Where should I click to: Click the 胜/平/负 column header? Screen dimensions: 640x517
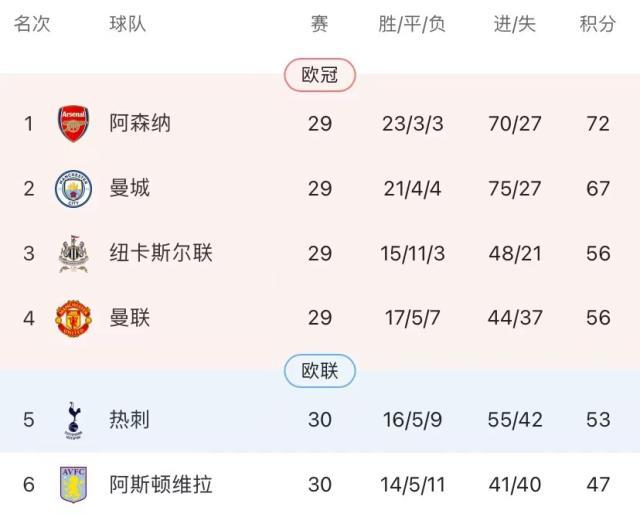point(412,24)
